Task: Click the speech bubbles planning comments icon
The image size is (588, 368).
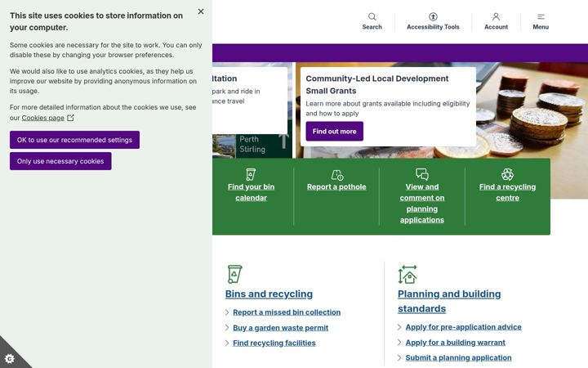Action: click(422, 174)
